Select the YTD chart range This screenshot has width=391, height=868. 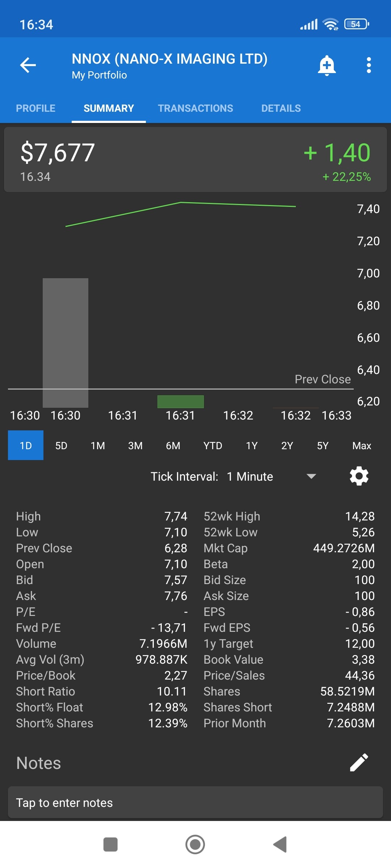click(x=213, y=446)
